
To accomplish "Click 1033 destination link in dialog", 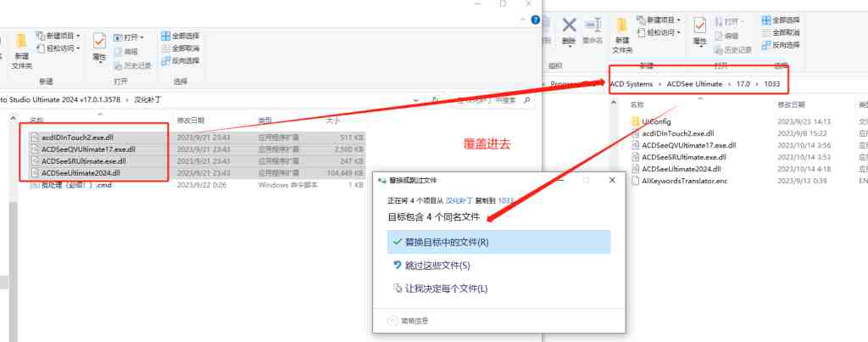I will (x=506, y=200).
